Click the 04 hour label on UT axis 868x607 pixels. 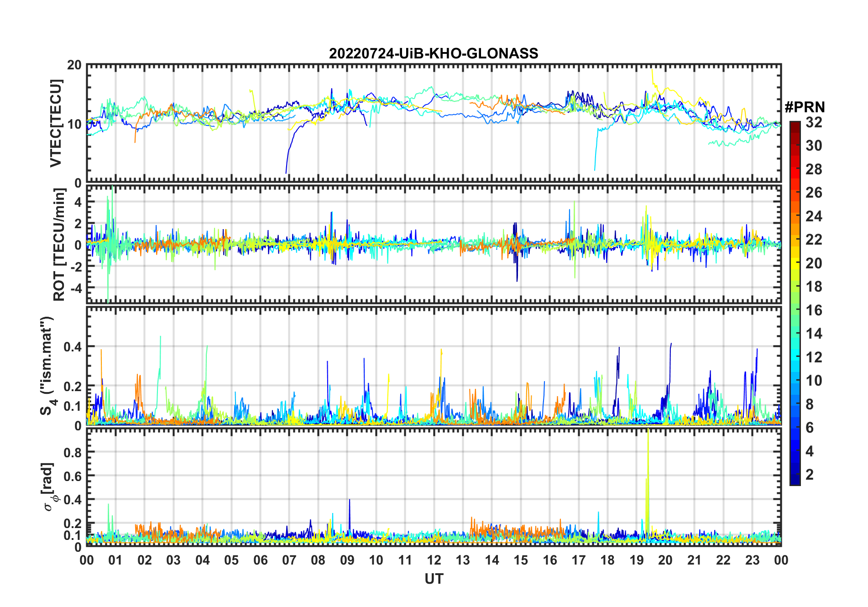point(203,560)
